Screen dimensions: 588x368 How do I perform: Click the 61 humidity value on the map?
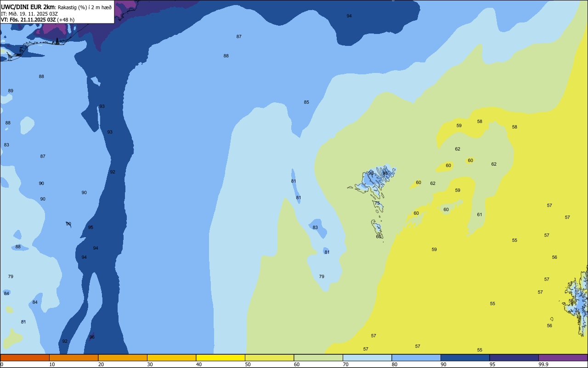[x=480, y=215]
